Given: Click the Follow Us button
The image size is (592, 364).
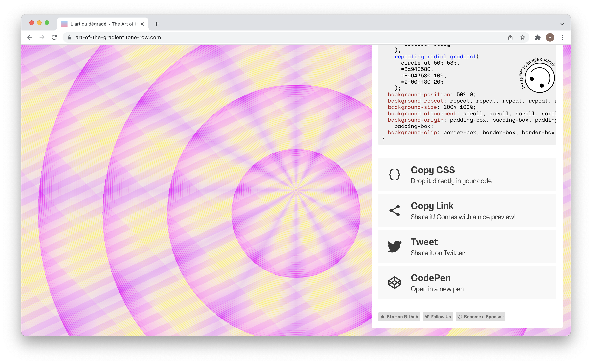Looking at the screenshot, I should coord(438,317).
